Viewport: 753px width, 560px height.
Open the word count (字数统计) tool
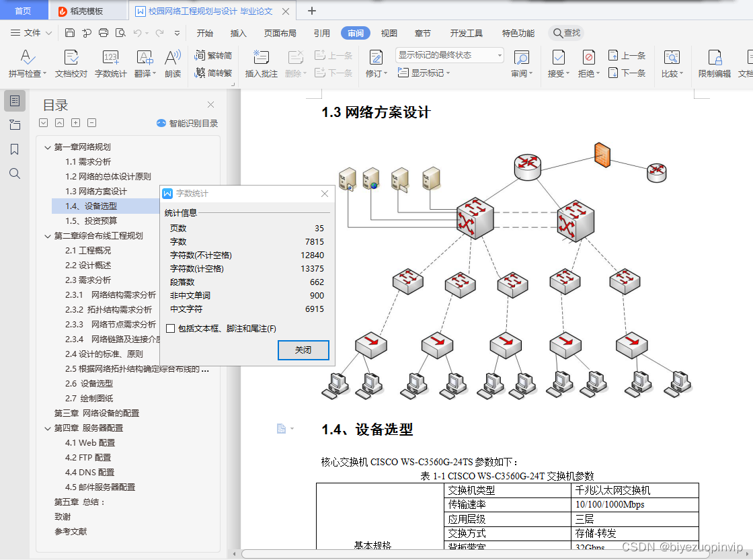click(110, 63)
